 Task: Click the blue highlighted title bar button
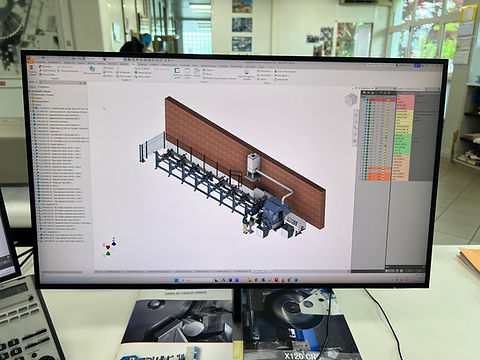[417, 66]
